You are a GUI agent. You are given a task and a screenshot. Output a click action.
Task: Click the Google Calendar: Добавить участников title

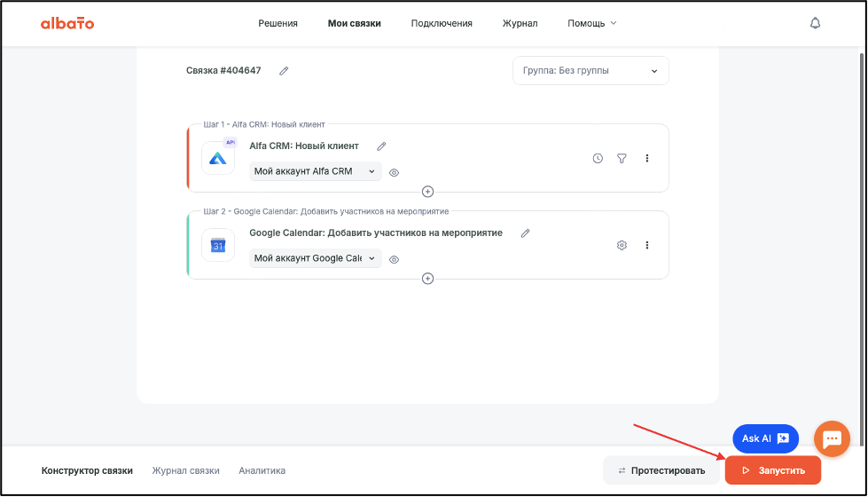tap(376, 233)
